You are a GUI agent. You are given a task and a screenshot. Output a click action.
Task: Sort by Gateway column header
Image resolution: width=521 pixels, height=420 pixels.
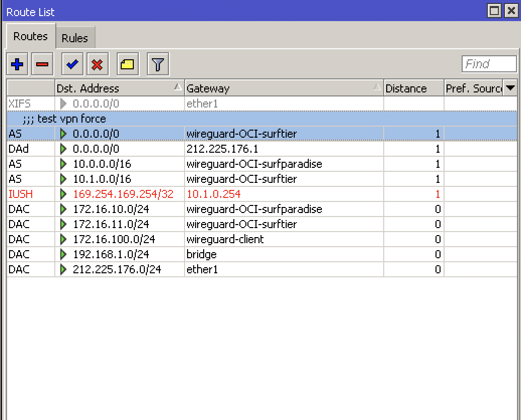pyautogui.click(x=284, y=88)
